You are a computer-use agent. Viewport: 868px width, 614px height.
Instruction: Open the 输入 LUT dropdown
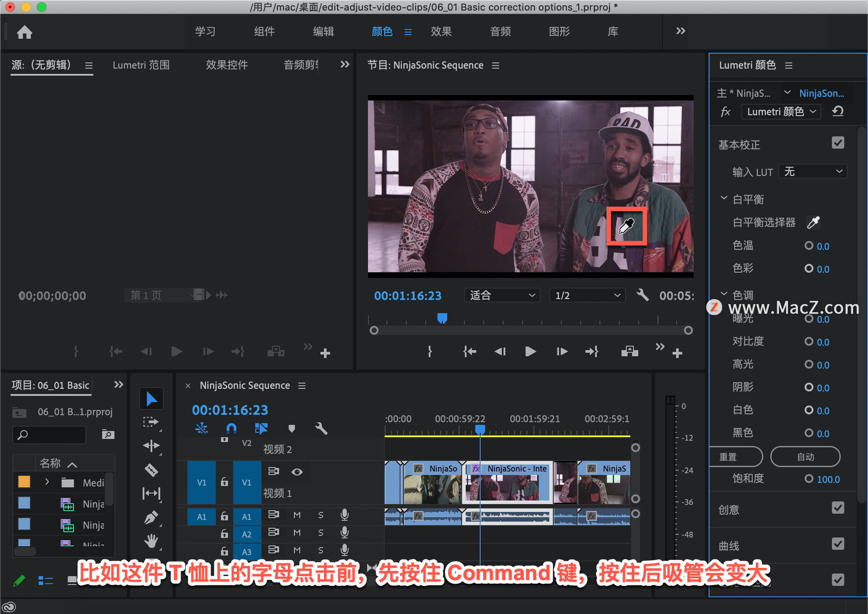pyautogui.click(x=813, y=172)
